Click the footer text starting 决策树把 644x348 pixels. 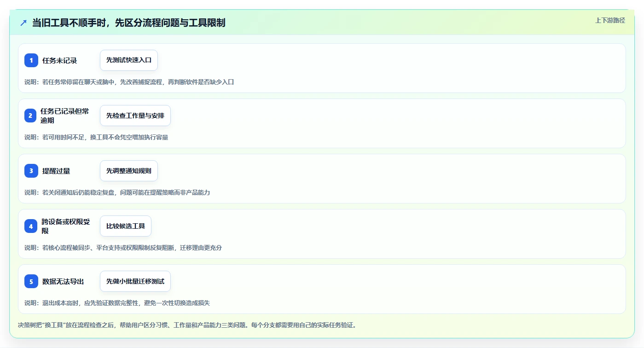coord(187,325)
